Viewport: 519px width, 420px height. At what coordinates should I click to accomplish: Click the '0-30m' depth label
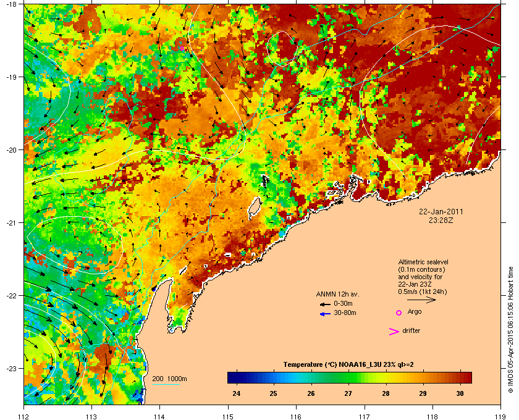[x=344, y=303]
